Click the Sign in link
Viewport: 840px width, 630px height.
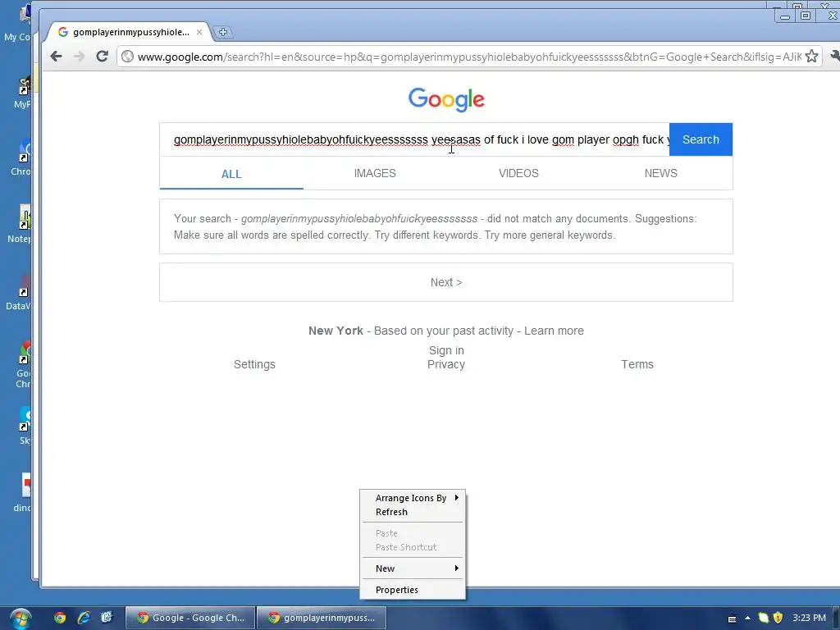[x=446, y=350]
